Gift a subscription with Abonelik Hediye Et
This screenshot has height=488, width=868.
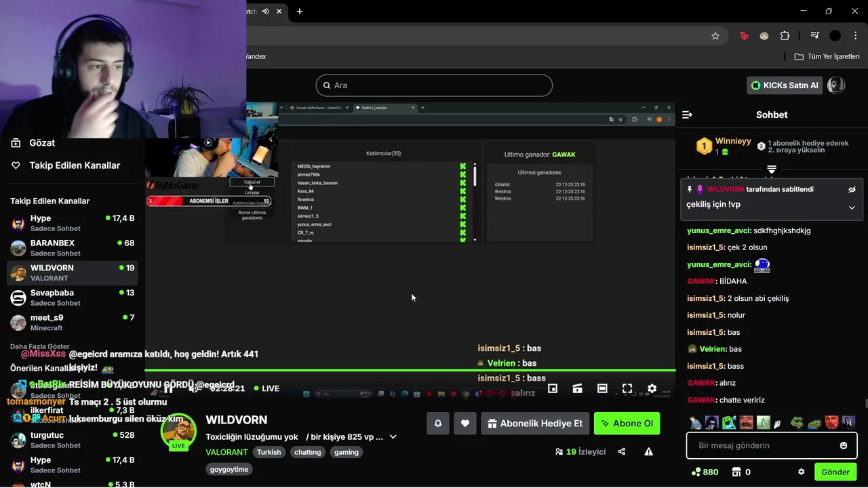click(535, 424)
